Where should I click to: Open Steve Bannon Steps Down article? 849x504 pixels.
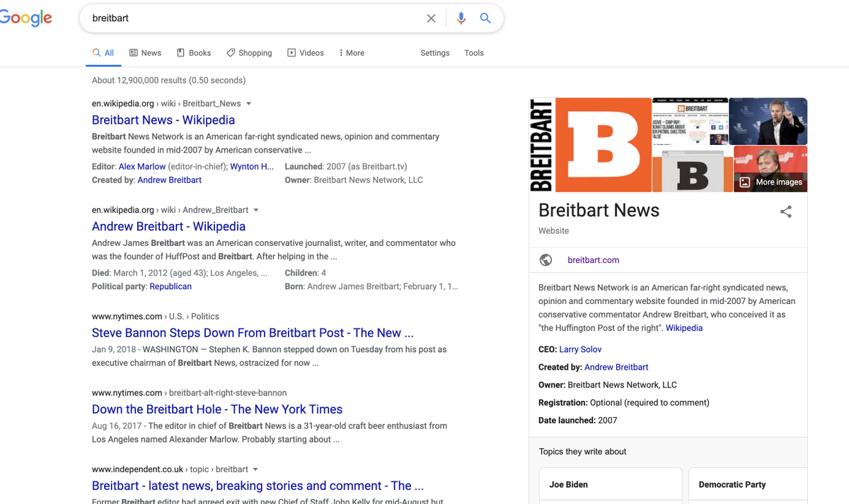(253, 333)
